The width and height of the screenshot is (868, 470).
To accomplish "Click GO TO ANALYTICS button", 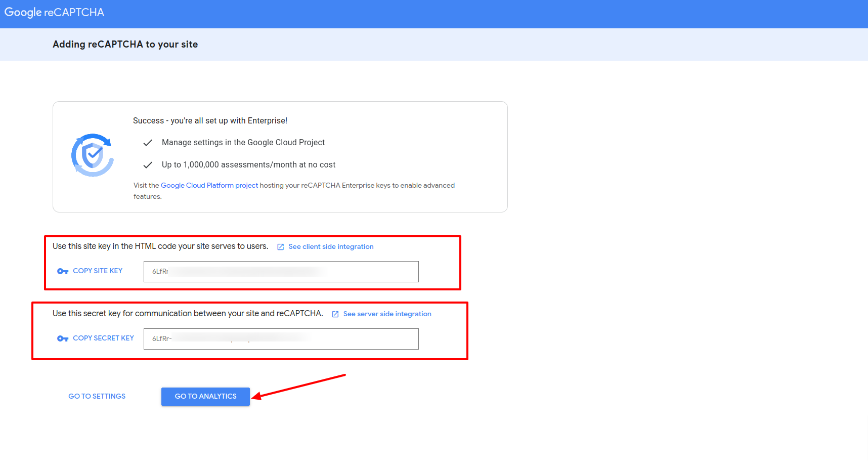I will point(205,397).
